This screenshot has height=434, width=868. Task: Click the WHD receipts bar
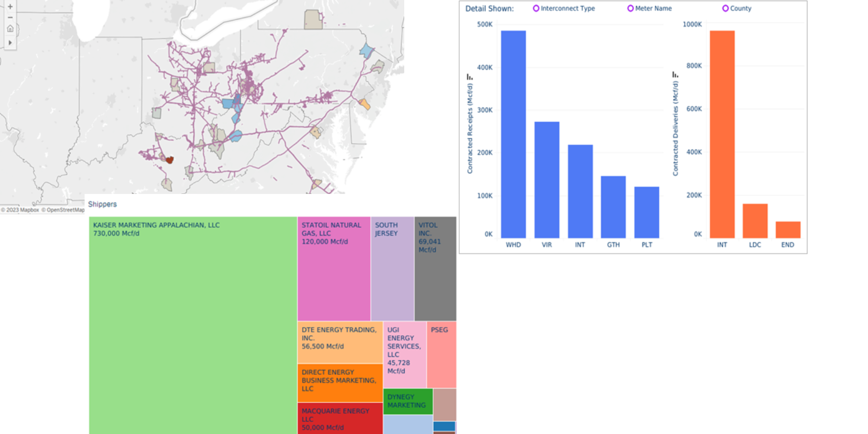pyautogui.click(x=513, y=134)
